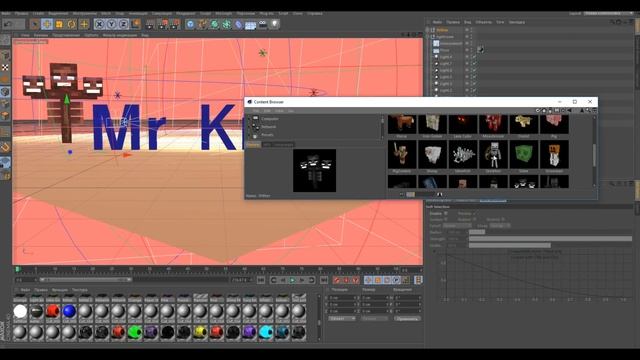Select the cyan material swatch

tap(266, 333)
